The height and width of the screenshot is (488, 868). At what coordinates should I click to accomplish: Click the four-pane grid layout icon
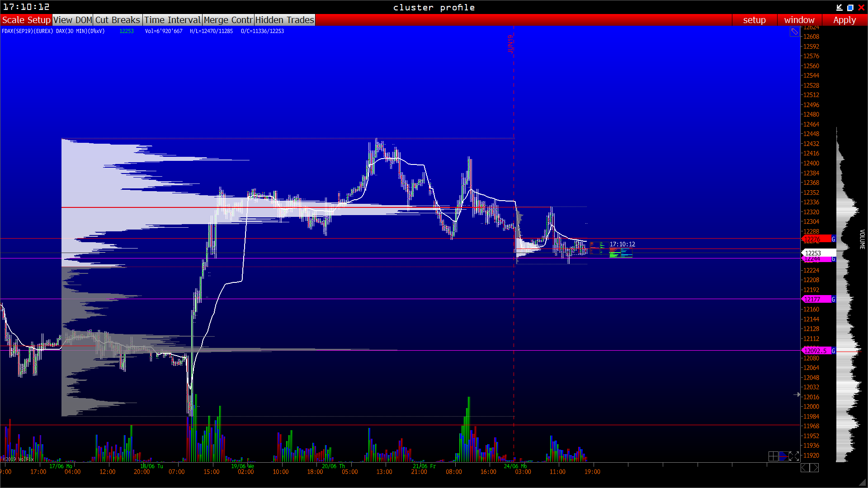[x=773, y=456]
